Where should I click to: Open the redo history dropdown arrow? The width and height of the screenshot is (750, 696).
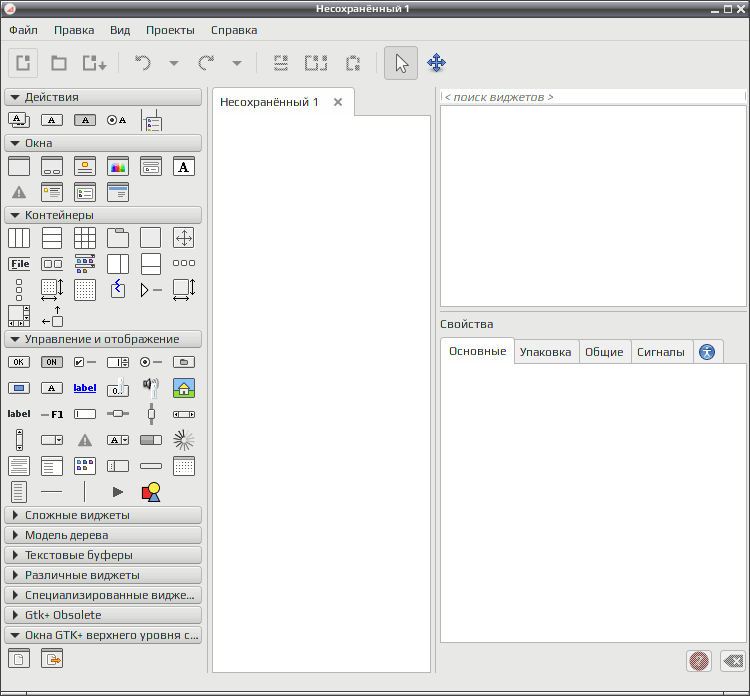click(x=237, y=63)
